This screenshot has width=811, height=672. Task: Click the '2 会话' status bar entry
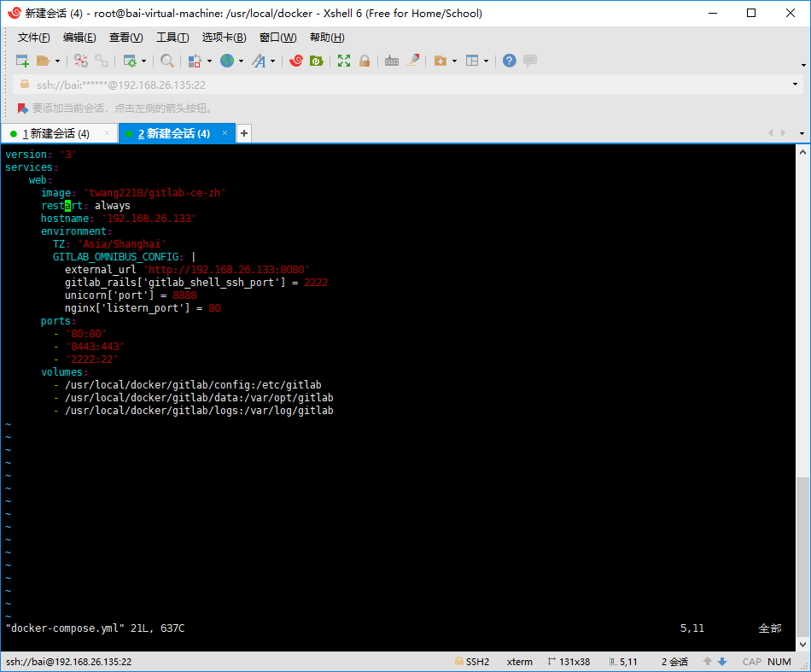[674, 662]
